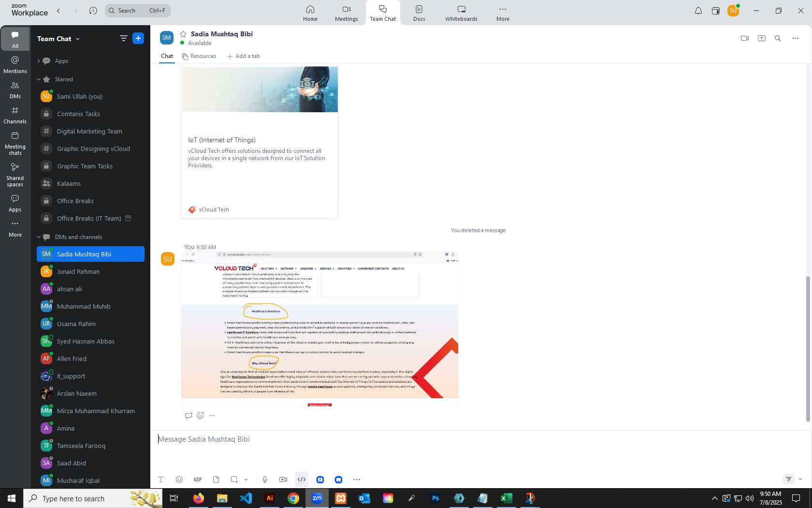Open Shared spaces in left rail
The height and width of the screenshot is (508, 812).
tap(15, 175)
